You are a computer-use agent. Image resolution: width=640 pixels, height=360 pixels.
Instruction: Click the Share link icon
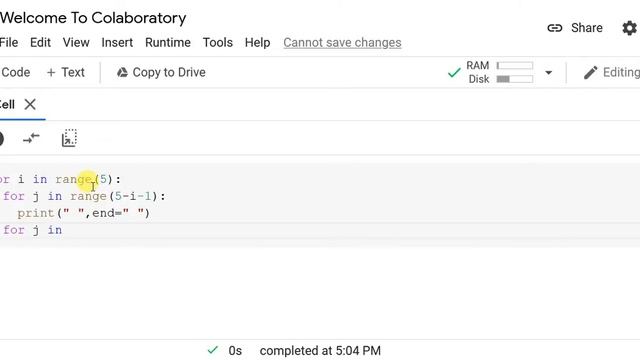[x=554, y=28]
